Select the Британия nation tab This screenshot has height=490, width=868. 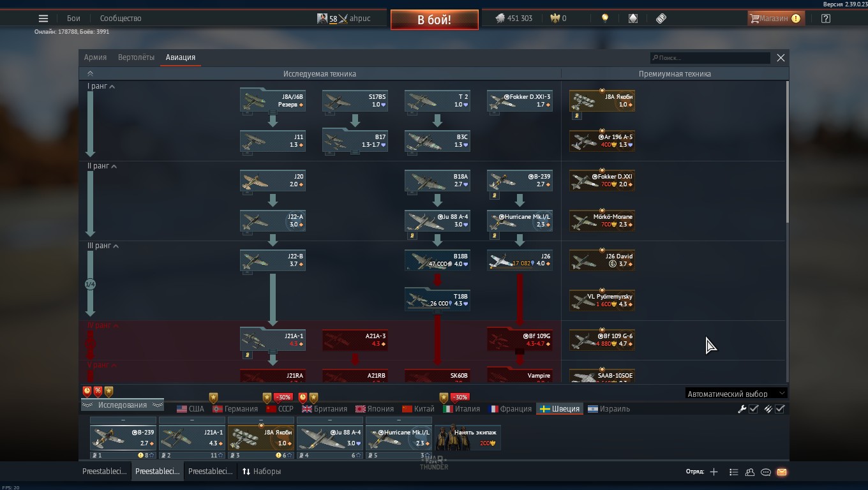[x=325, y=409]
